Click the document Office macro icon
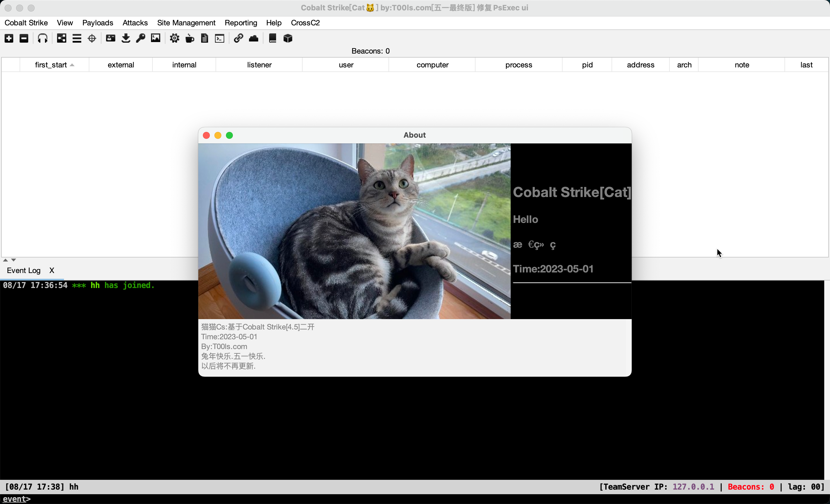This screenshot has width=830, height=504. (204, 38)
